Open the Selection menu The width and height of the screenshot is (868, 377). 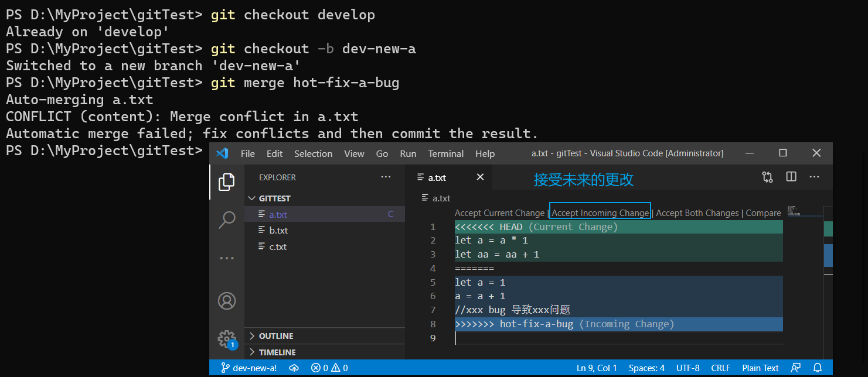tap(313, 153)
